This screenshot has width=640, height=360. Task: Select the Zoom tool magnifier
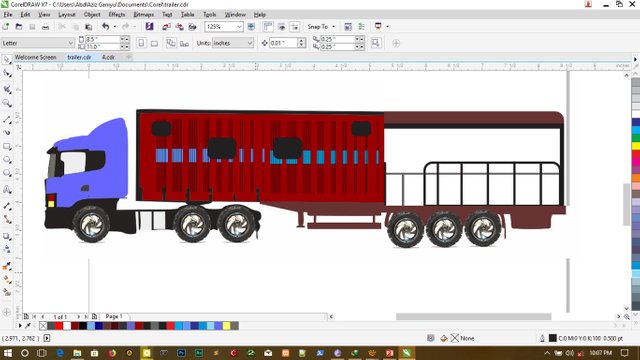(7, 103)
